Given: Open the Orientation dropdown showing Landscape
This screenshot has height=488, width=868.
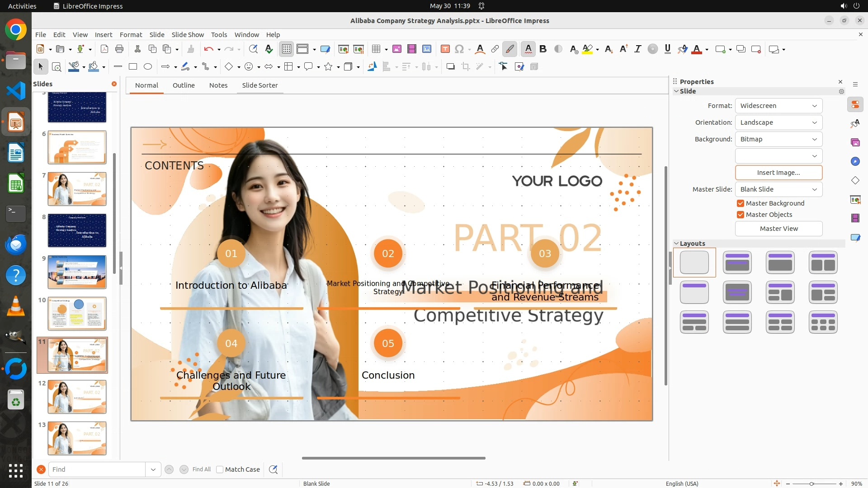Looking at the screenshot, I should [778, 122].
